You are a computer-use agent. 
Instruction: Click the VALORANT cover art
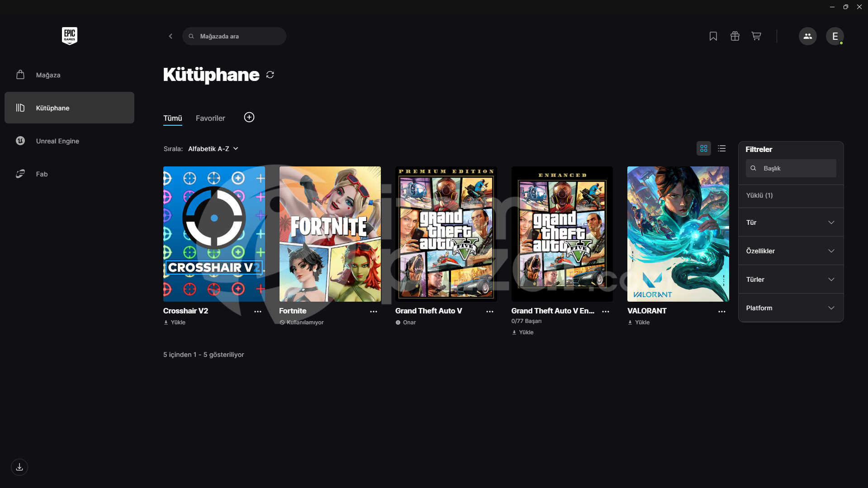click(678, 234)
